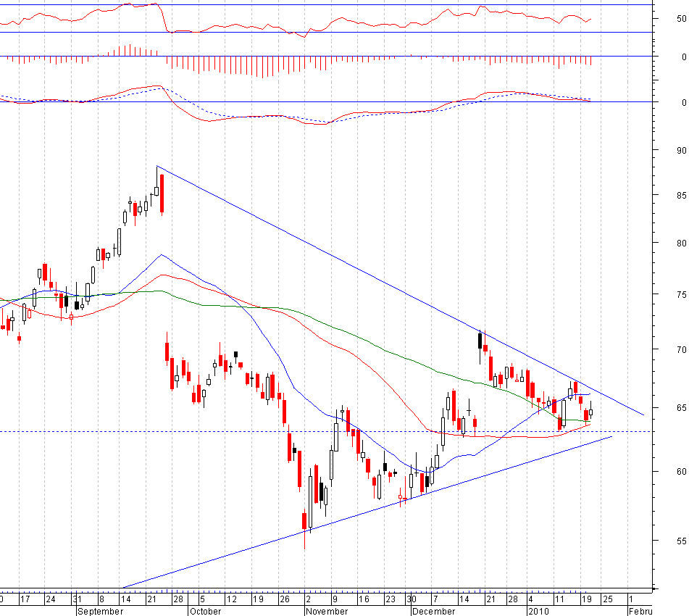Click the Febru month label
The image size is (689, 616).
point(640,611)
